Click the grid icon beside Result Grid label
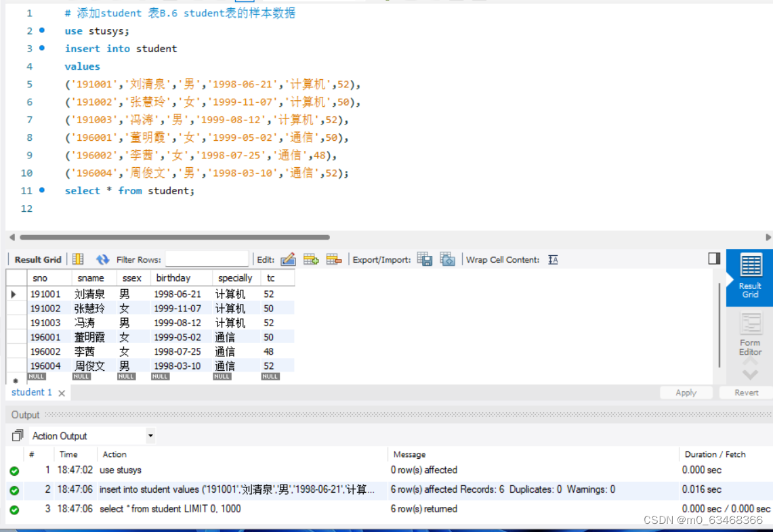 [77, 259]
